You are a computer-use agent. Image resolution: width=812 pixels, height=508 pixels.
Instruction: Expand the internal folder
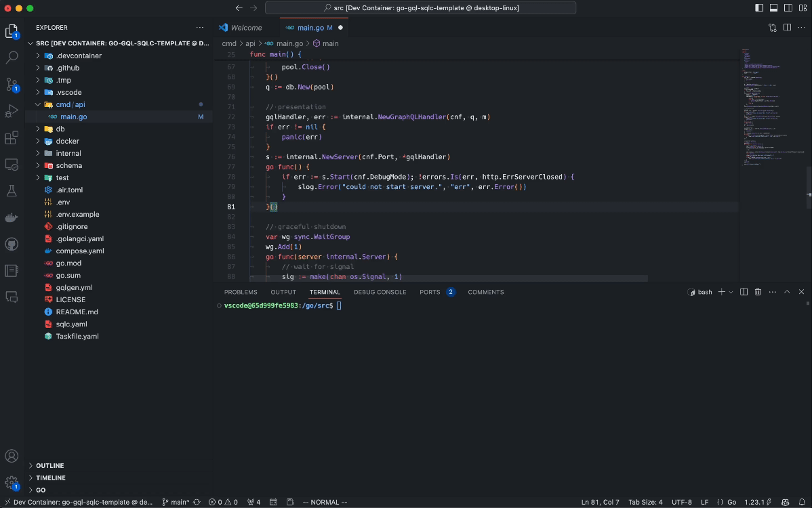point(38,153)
